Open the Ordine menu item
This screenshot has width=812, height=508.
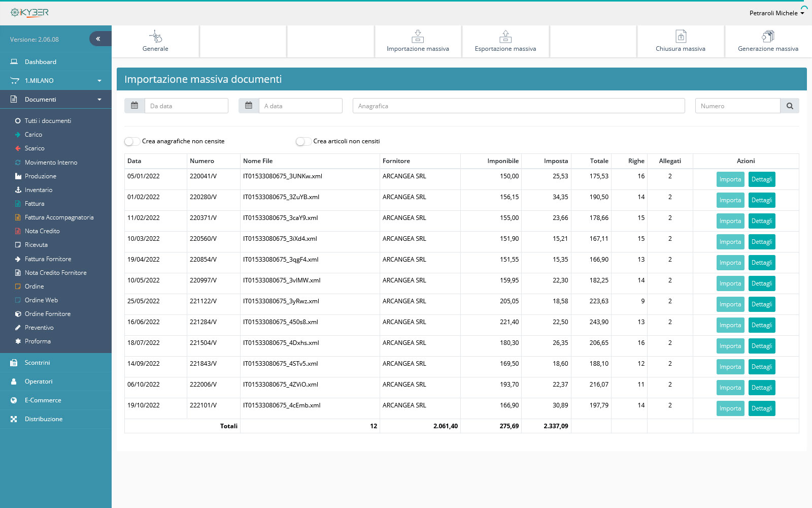34,287
